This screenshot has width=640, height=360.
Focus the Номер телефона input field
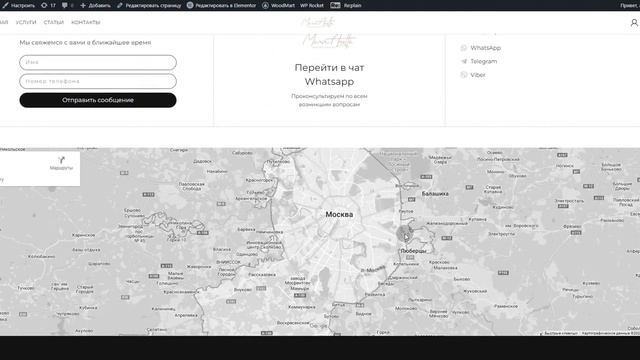coord(98,81)
